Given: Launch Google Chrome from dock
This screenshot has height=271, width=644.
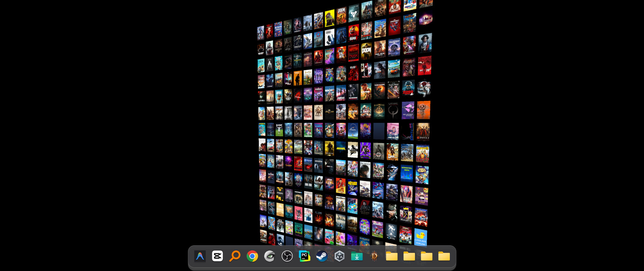Looking at the screenshot, I should coord(252,257).
